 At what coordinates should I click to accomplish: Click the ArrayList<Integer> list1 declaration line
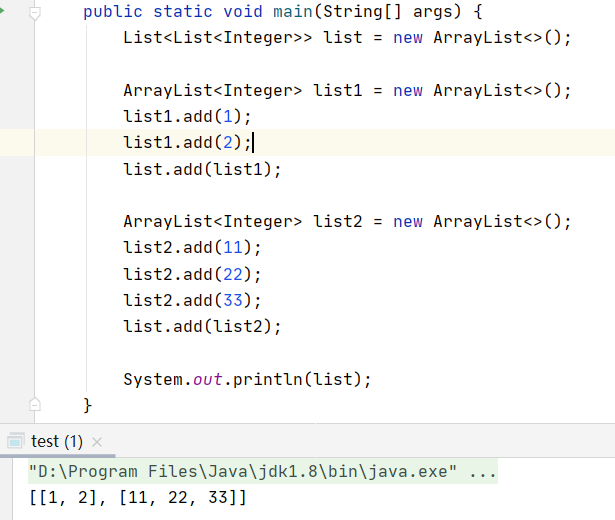[x=347, y=90]
